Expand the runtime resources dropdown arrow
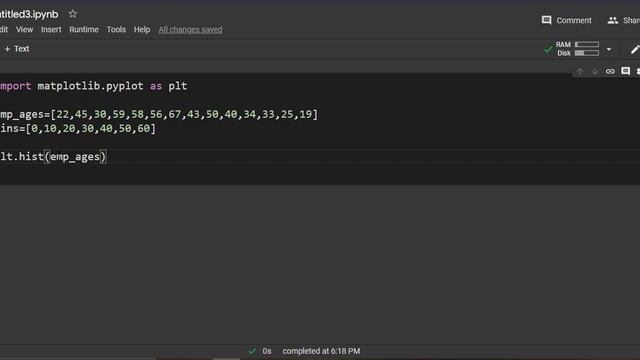Screen dimensions: 640x360 click(609, 49)
